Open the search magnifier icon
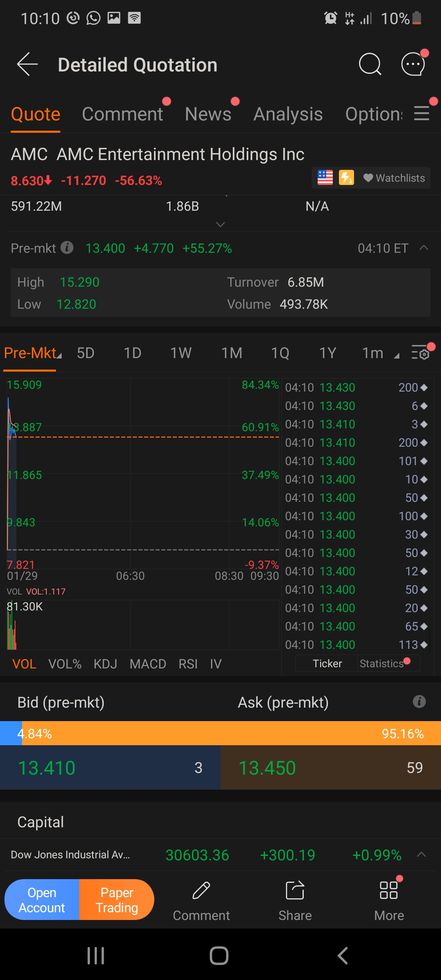 [x=370, y=64]
